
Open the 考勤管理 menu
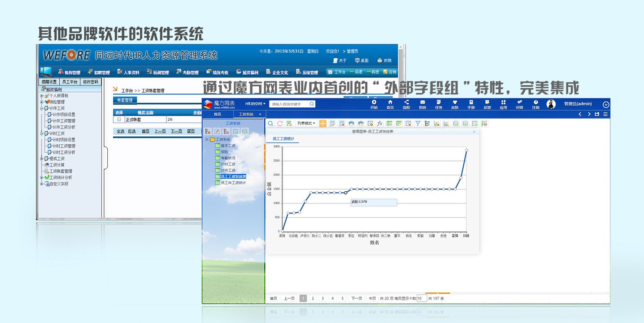(x=187, y=73)
